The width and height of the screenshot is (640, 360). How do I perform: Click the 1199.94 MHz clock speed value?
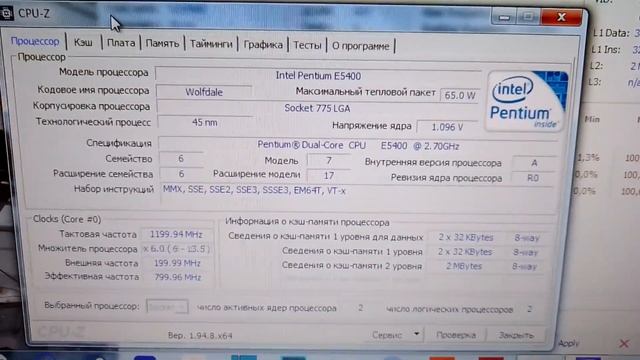click(176, 234)
